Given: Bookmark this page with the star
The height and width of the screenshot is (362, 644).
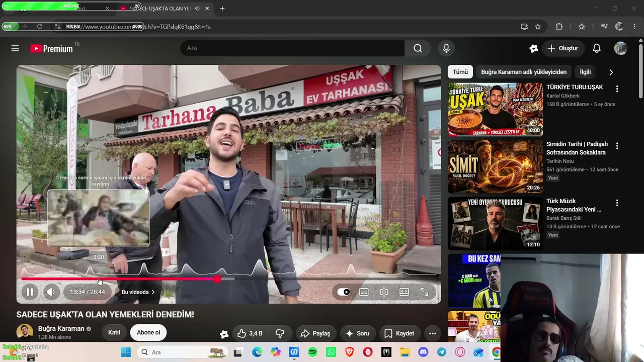Looking at the screenshot, I should tap(538, 27).
